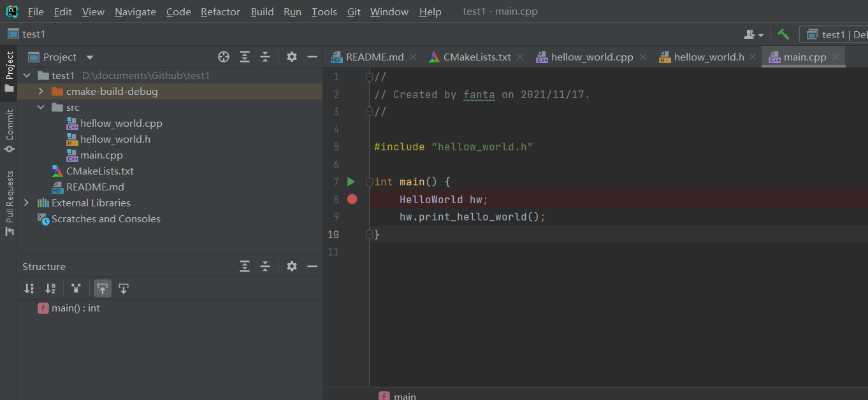
Task: Run main using the green gutter arrow
Action: pyautogui.click(x=351, y=182)
